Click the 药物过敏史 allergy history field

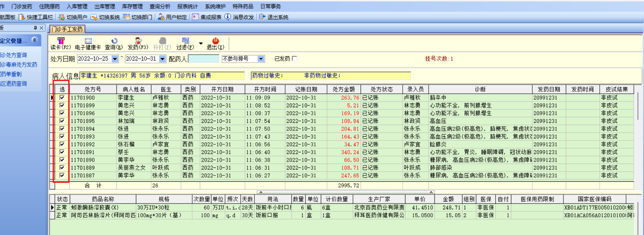(x=331, y=75)
